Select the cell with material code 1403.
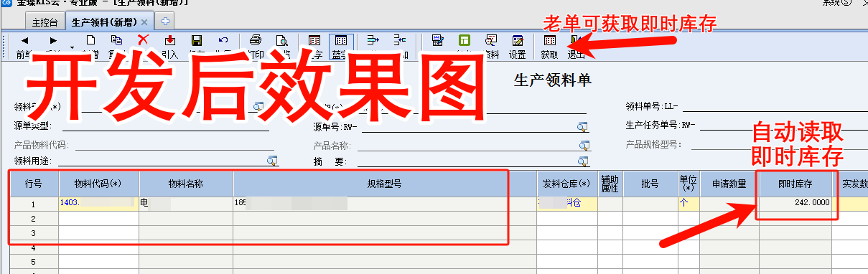 [x=98, y=203]
